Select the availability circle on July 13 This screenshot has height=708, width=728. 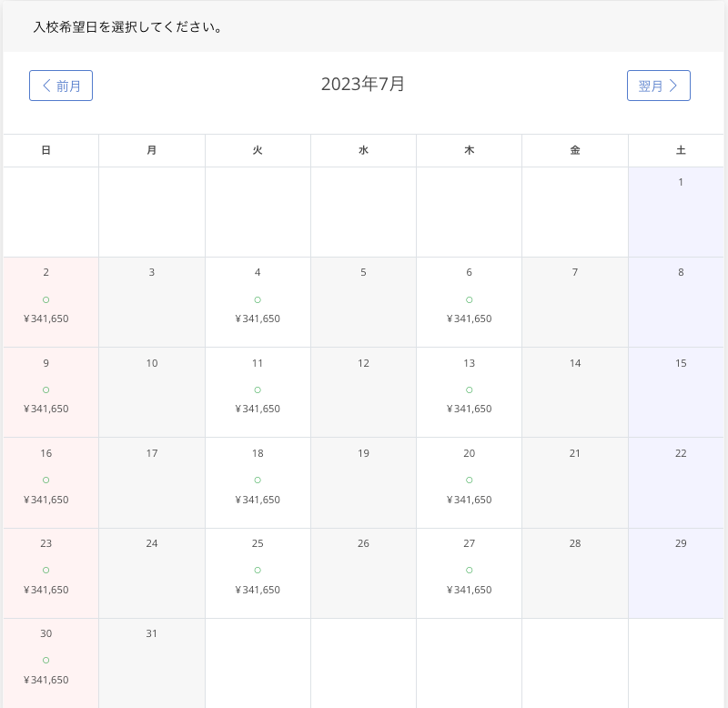point(469,389)
